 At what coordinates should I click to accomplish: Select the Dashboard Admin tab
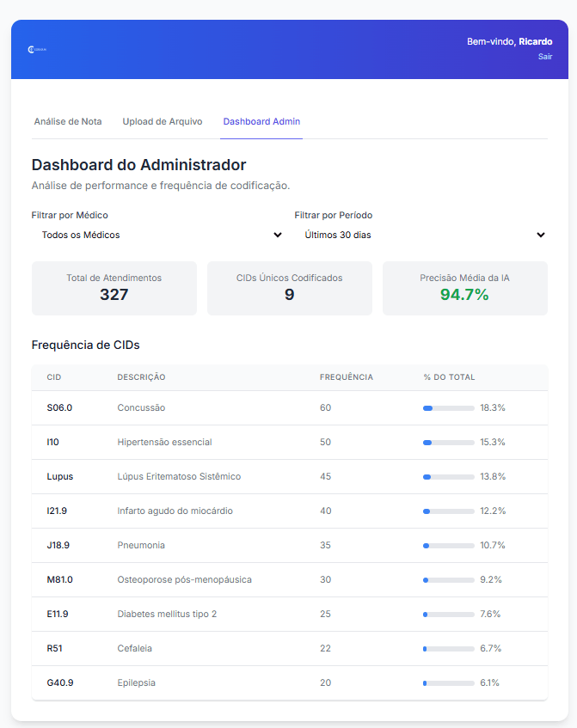(261, 121)
